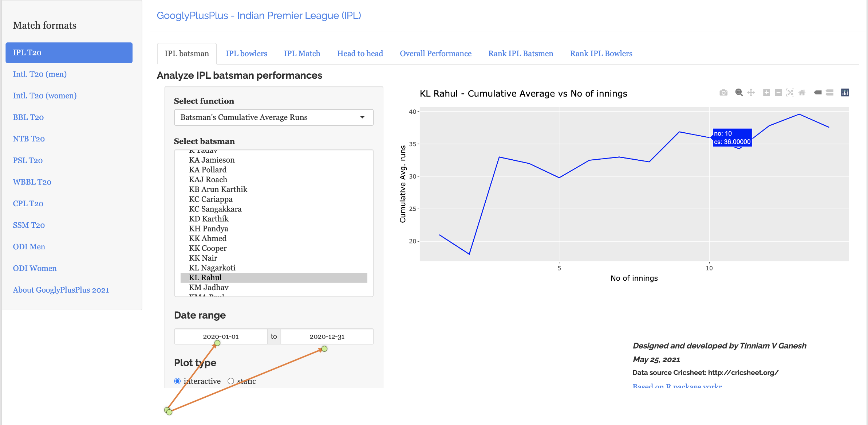Click the download plot as PNG camera icon
The image size is (868, 425).
723,93
